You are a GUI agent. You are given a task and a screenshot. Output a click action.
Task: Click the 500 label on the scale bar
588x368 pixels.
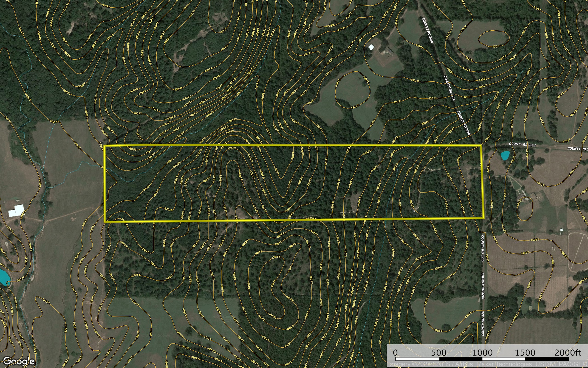(x=439, y=353)
